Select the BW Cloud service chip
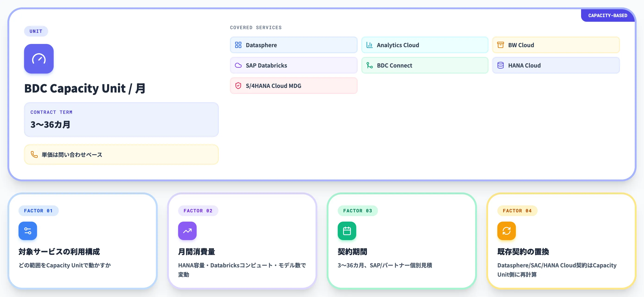 click(556, 45)
